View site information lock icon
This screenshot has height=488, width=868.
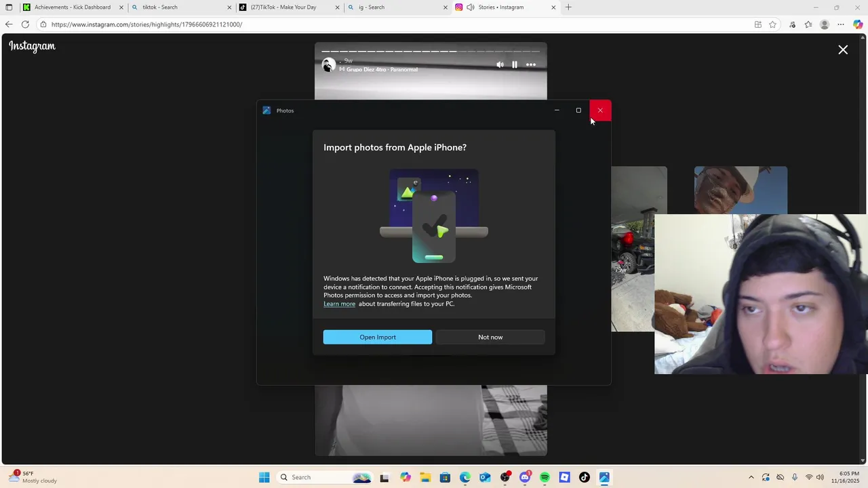pos(43,24)
